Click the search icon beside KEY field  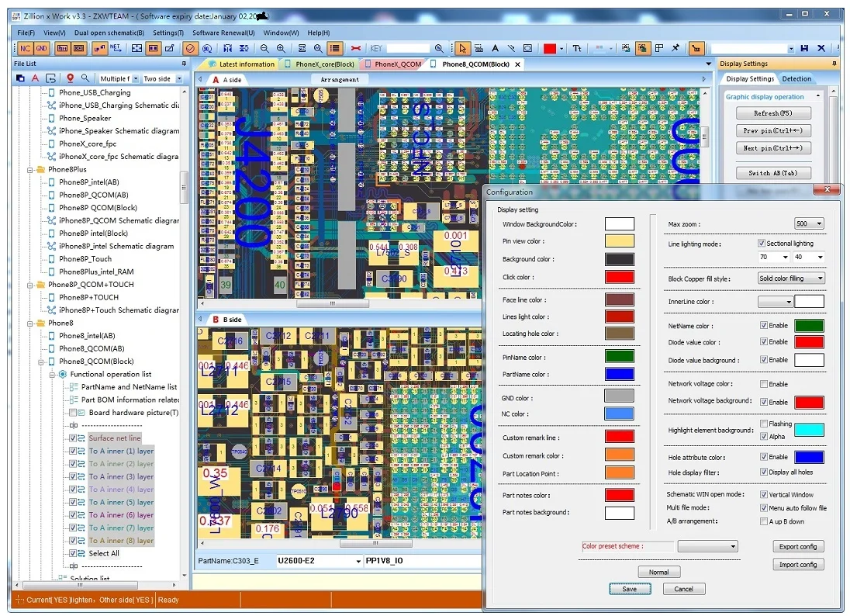tap(438, 48)
